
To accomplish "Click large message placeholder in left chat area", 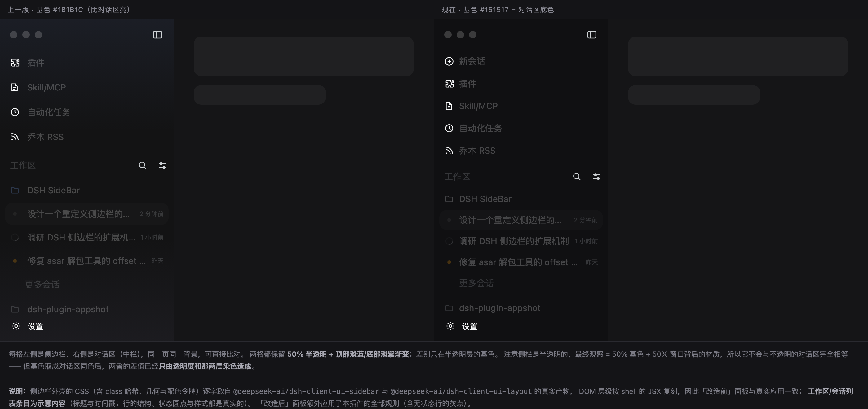I will coord(303,56).
